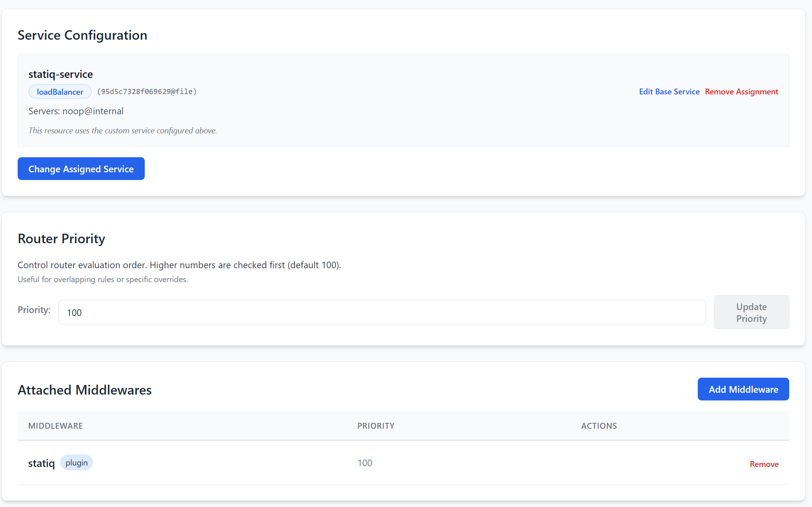
Task: Select the statiq-service name text
Action: (x=61, y=74)
